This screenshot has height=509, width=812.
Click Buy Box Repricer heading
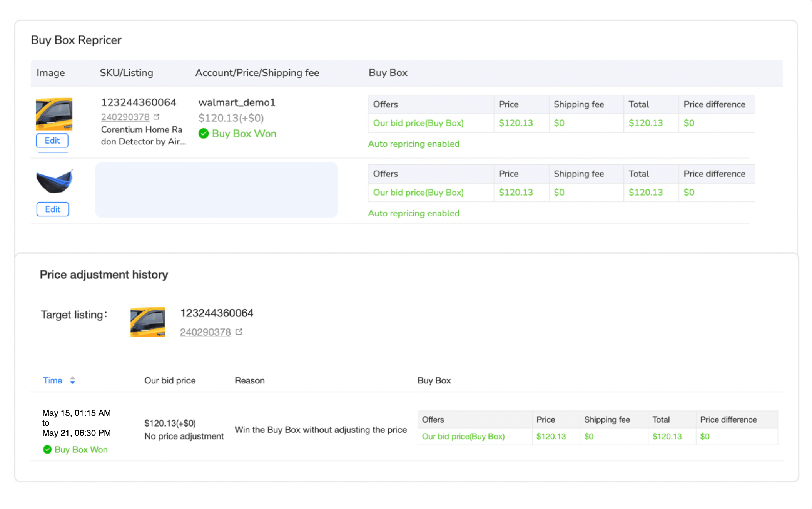pos(76,40)
